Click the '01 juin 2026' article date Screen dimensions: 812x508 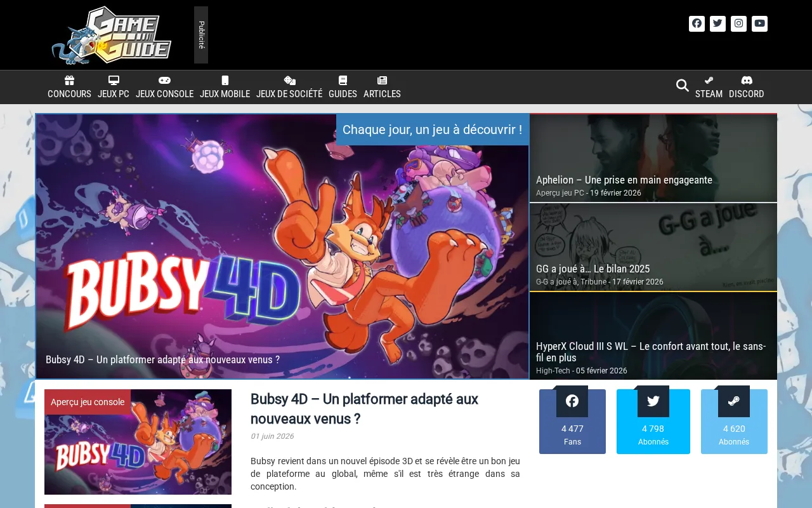[272, 436]
